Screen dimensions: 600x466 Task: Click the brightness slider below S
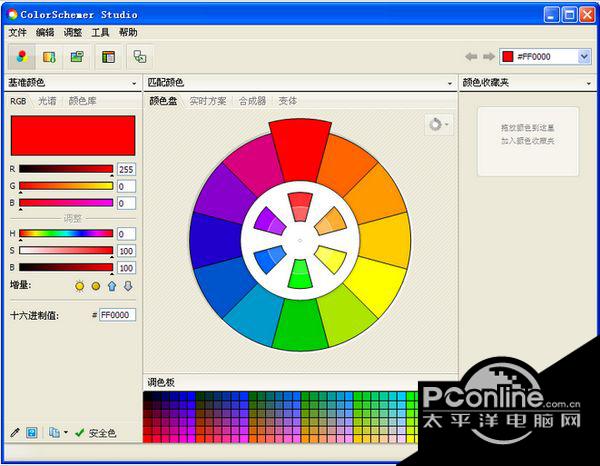(66, 267)
